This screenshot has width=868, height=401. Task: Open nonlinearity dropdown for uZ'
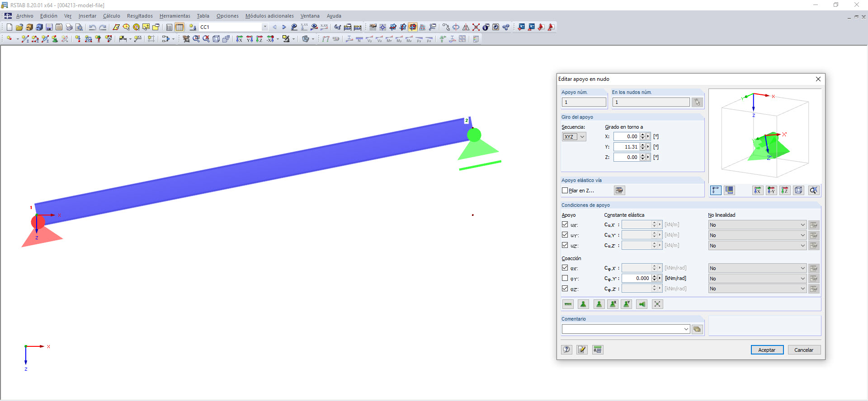757,246
